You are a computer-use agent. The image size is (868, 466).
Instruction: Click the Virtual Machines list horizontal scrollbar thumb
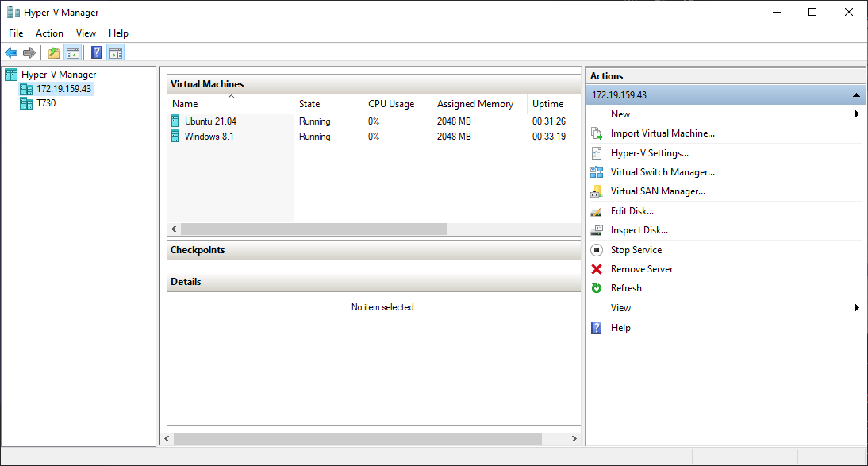(314, 229)
